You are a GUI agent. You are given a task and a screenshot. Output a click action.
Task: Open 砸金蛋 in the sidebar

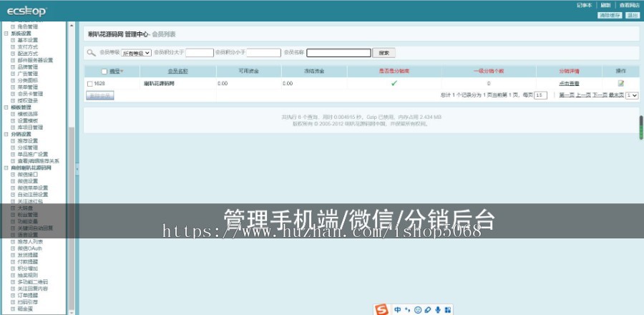(x=25, y=309)
